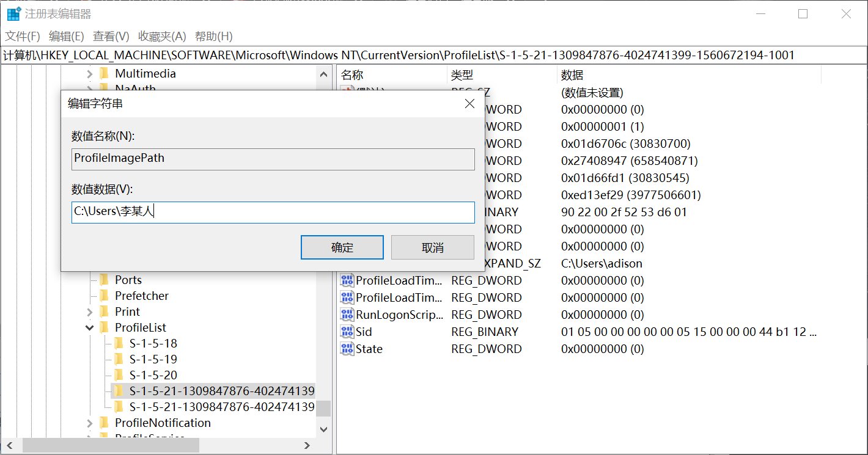Click the value 0x01d66fd1 (30830545)

625,178
